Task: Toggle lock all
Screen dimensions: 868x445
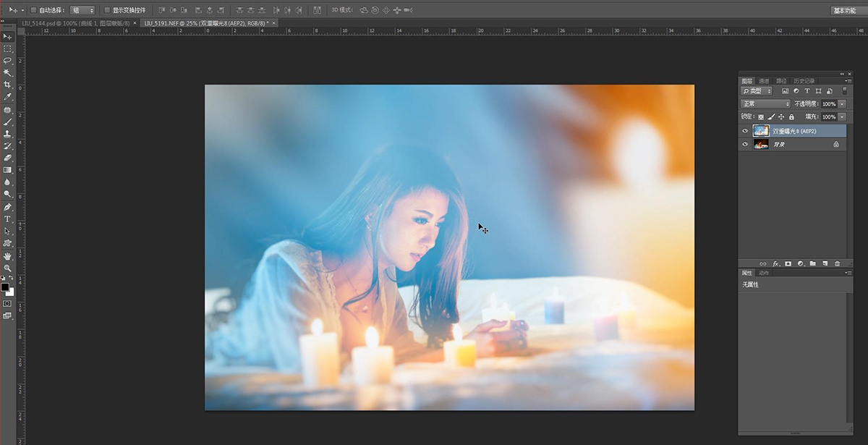Action: tap(791, 116)
